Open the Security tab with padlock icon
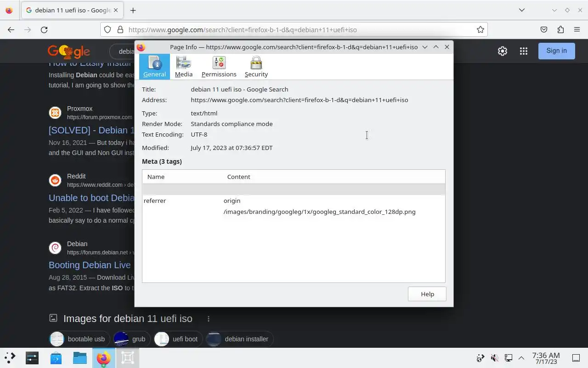The image size is (588, 368). click(x=256, y=67)
